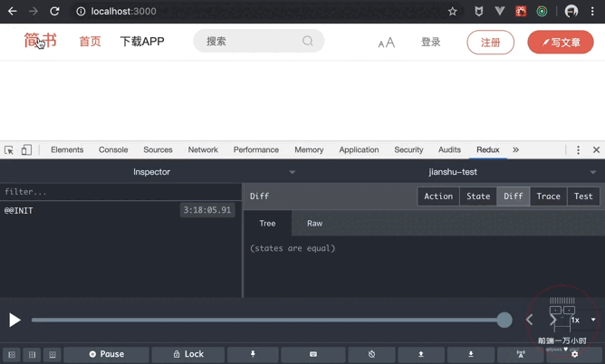Click the shield extension icon
605x364 pixels.
point(479,11)
